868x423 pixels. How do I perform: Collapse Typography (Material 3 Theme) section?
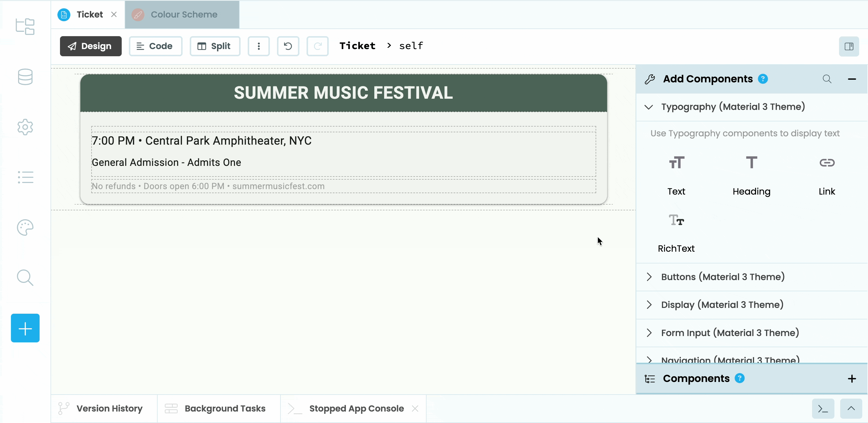751,107
